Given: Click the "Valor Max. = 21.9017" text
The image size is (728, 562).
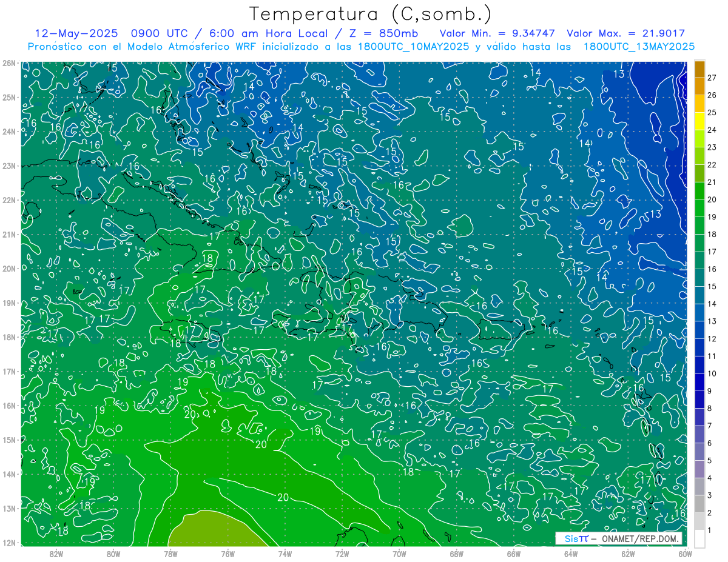Looking at the screenshot, I should click(x=626, y=33).
